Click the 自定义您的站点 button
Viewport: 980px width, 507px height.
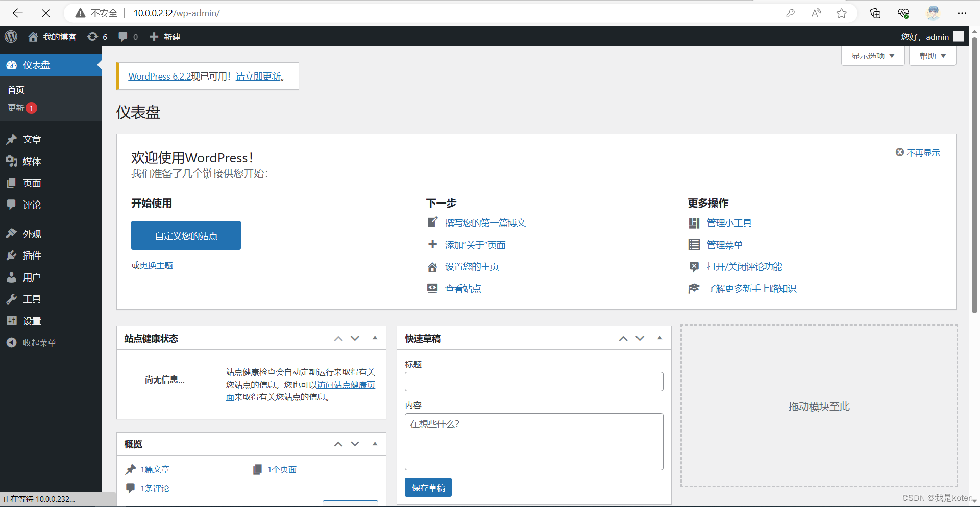[x=186, y=235]
